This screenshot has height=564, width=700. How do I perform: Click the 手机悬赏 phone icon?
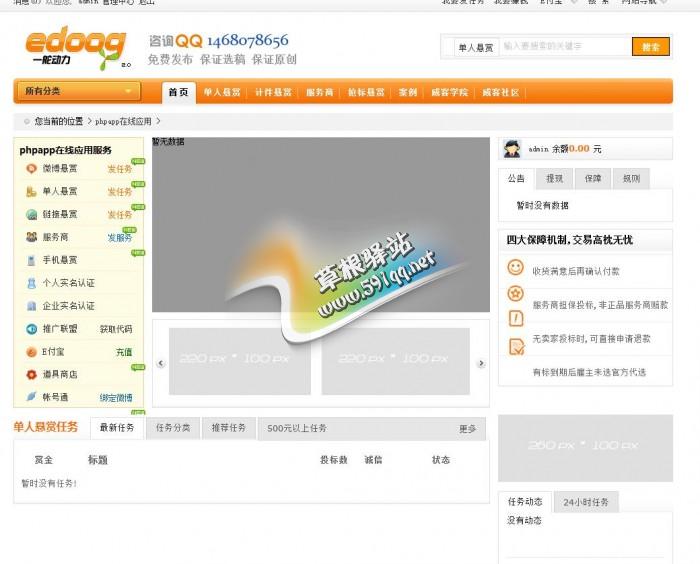coord(32,260)
